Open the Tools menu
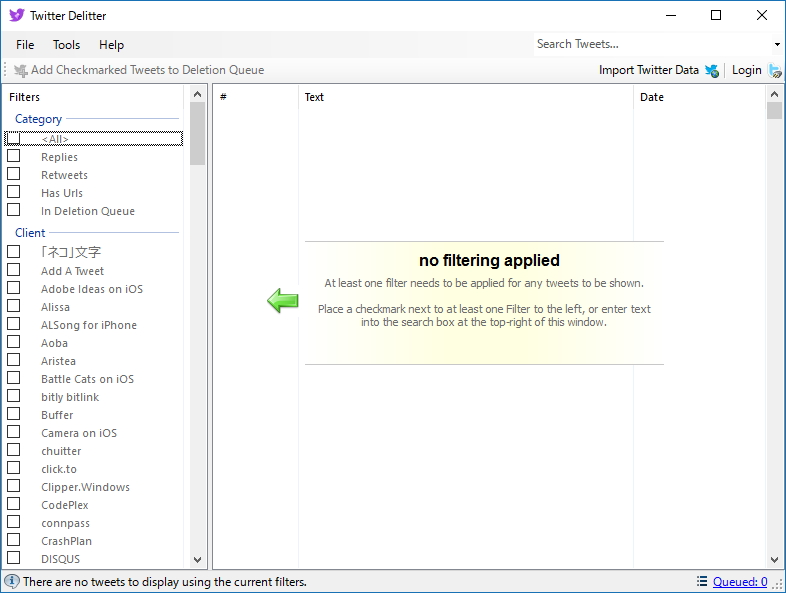This screenshot has height=593, width=786. (67, 45)
